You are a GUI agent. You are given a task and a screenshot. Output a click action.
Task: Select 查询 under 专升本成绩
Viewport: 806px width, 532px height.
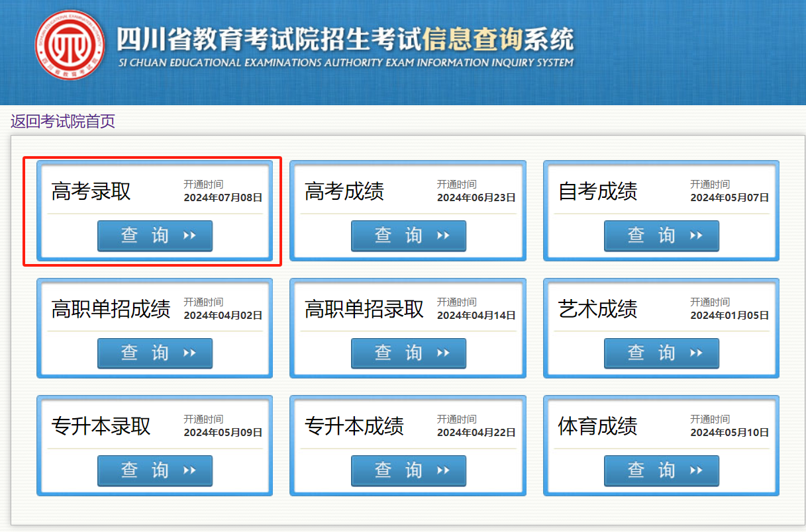[408, 470]
